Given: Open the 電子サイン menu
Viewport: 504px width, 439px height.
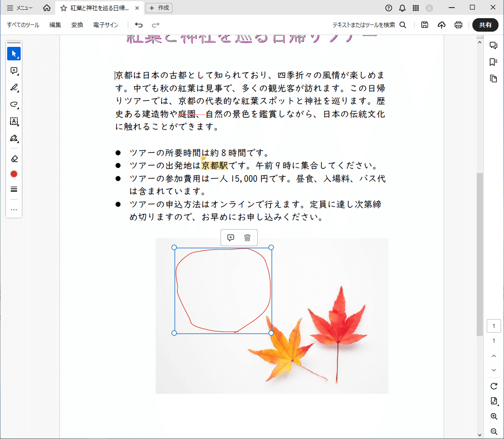Looking at the screenshot, I should pyautogui.click(x=106, y=25).
